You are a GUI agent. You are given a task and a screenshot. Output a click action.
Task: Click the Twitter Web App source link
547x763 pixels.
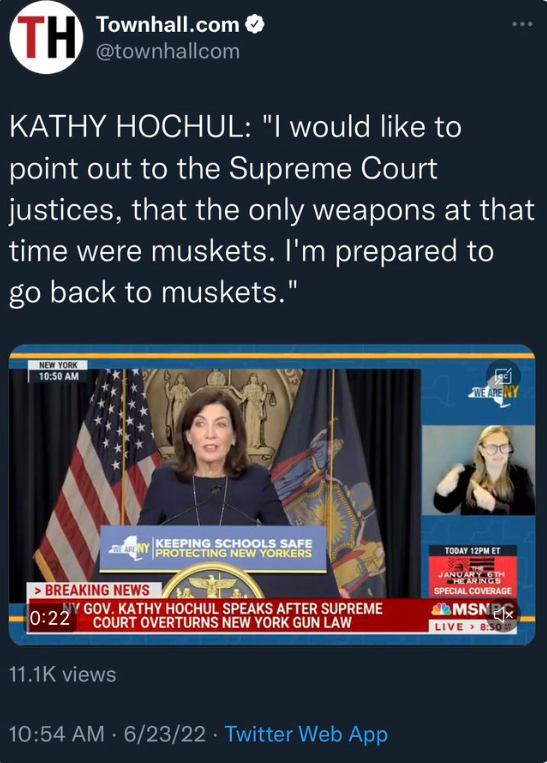tap(306, 734)
